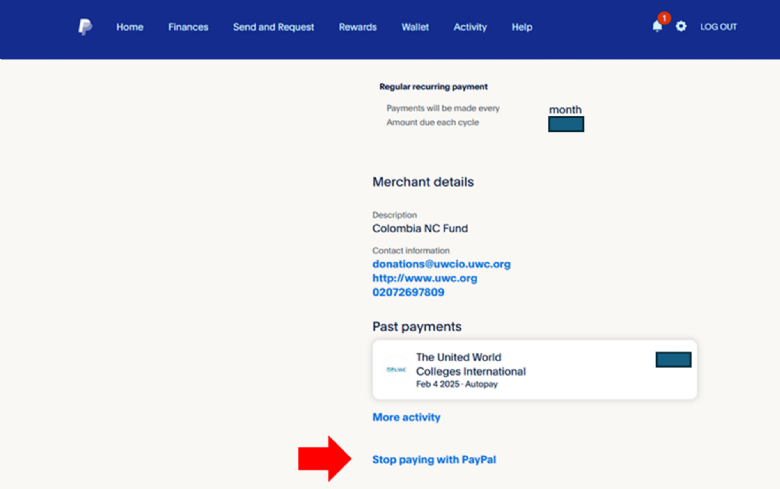Click the Feb 4 2025 · Autopay text
This screenshot has width=780, height=489.
click(457, 384)
